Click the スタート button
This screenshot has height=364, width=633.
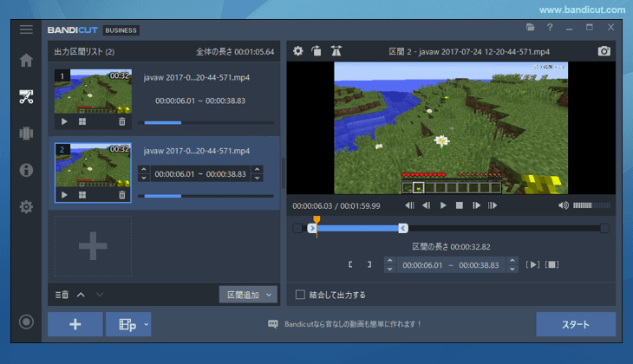pyautogui.click(x=576, y=324)
